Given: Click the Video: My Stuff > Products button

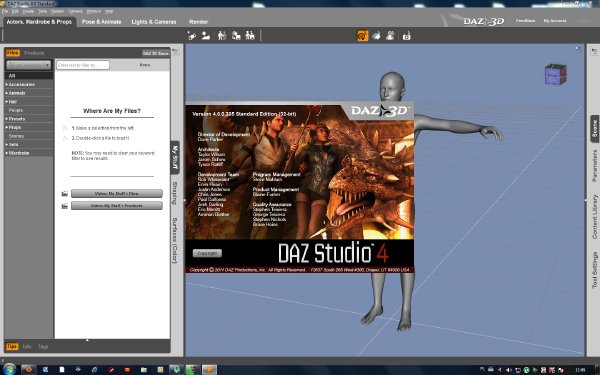Looking at the screenshot, I should coord(117,206).
